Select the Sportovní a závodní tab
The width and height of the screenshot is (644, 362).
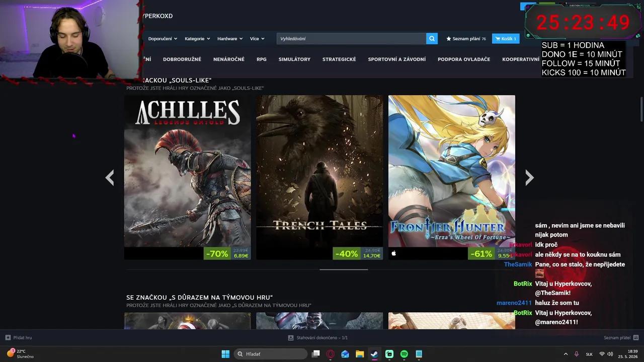click(397, 59)
